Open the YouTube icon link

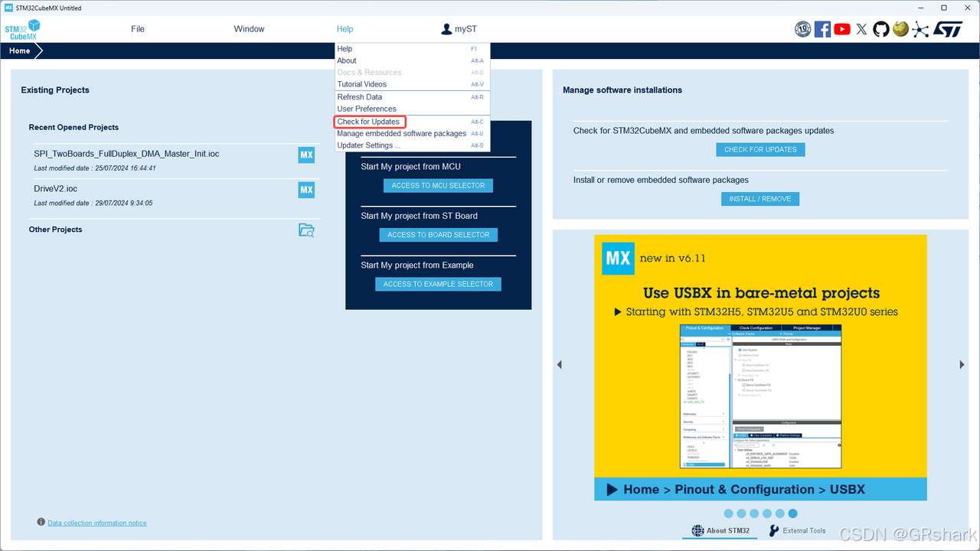842,29
